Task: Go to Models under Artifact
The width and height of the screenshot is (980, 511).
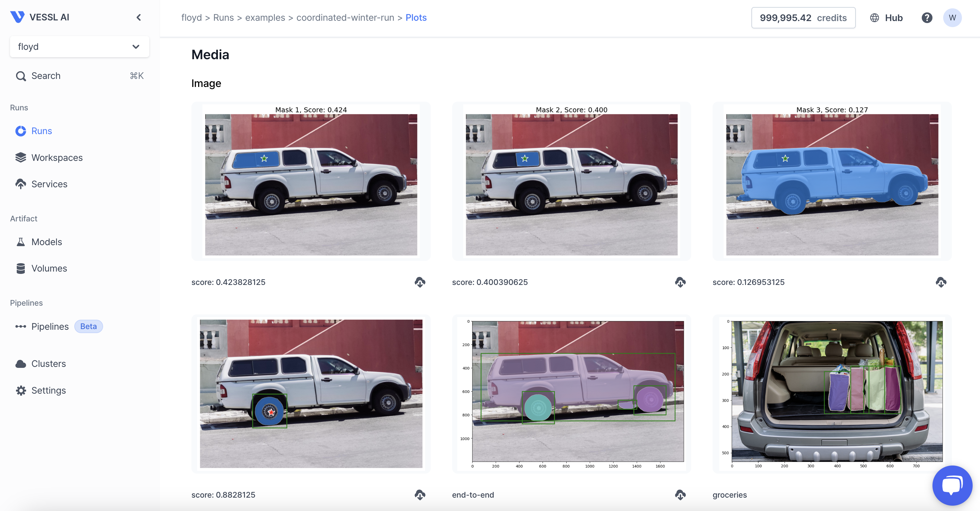Action: click(x=47, y=242)
